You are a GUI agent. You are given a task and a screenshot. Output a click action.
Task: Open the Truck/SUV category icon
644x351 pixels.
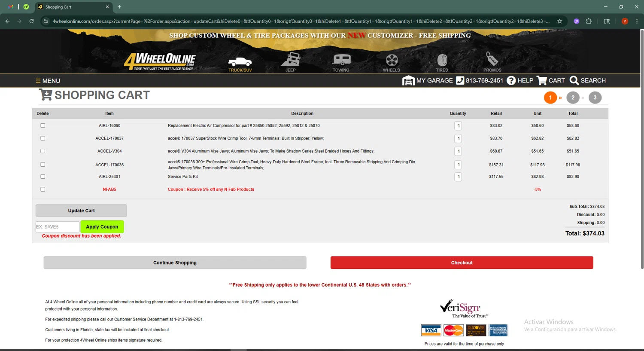(x=240, y=63)
